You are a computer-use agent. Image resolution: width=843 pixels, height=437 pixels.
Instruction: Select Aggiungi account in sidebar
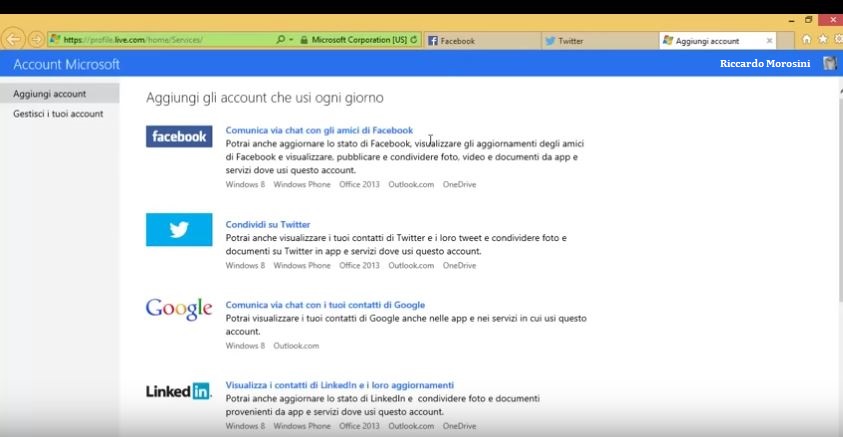[x=60, y=94]
